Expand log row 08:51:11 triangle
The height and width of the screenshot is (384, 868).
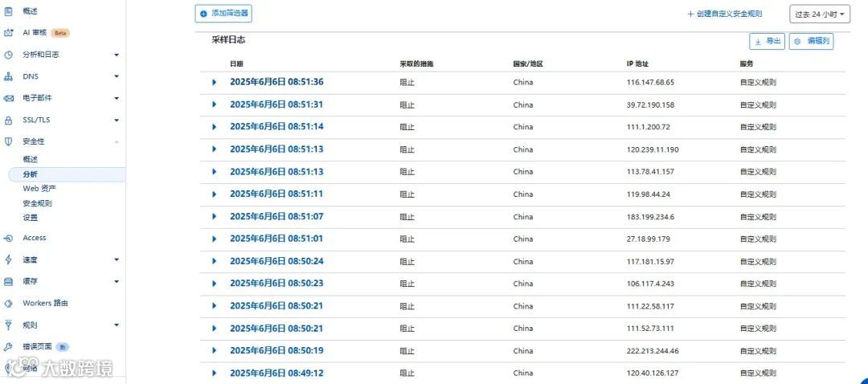pos(215,194)
